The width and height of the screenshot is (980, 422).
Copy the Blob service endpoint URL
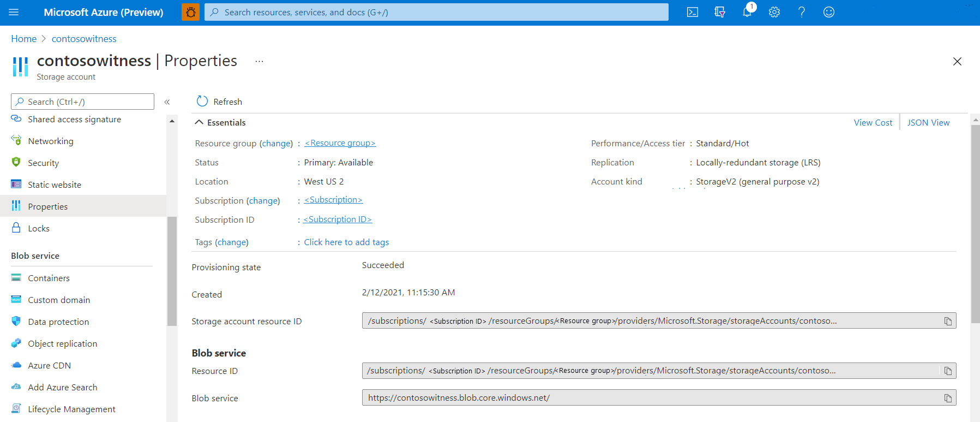pos(948,398)
